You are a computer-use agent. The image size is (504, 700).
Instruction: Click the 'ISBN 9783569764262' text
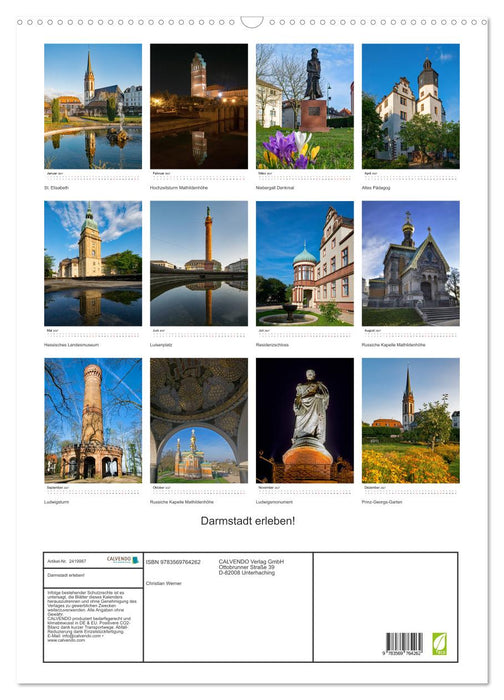click(173, 562)
